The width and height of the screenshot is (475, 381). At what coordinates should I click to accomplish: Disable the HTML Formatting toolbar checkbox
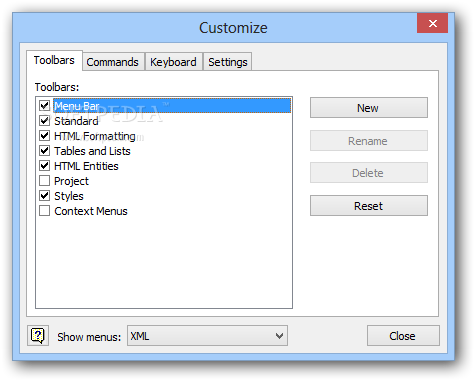[44, 136]
